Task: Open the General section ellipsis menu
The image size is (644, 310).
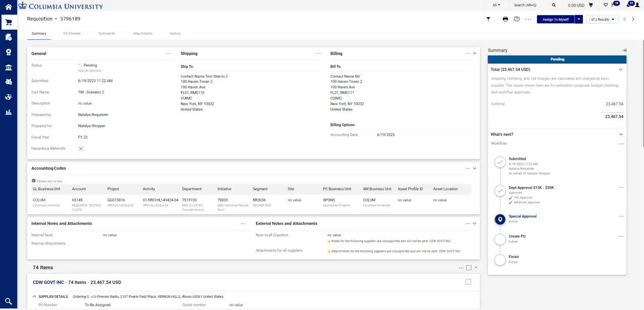Action: coord(168,53)
